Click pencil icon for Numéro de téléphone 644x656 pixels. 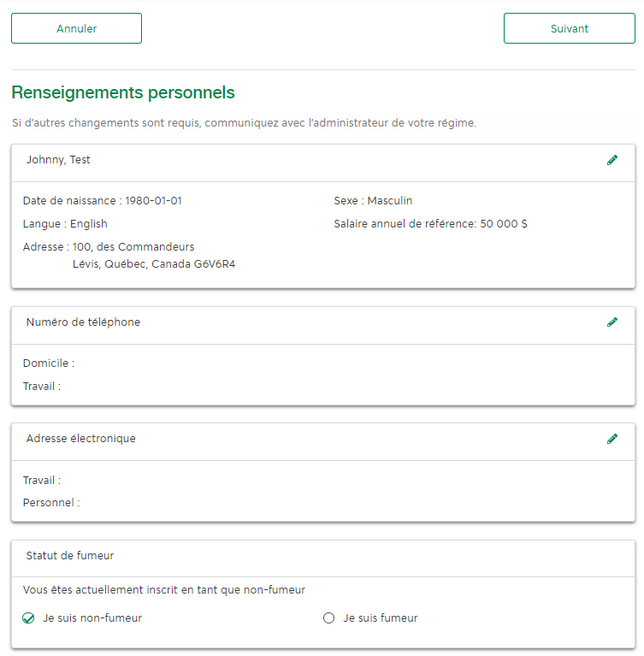click(612, 322)
